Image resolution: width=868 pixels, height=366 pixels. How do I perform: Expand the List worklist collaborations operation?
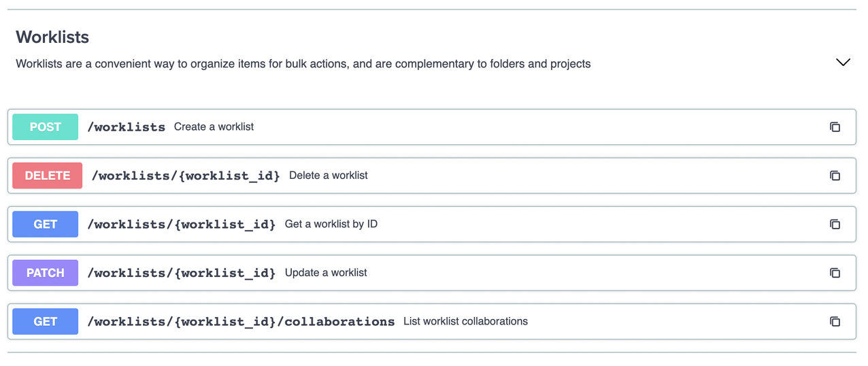click(x=431, y=322)
